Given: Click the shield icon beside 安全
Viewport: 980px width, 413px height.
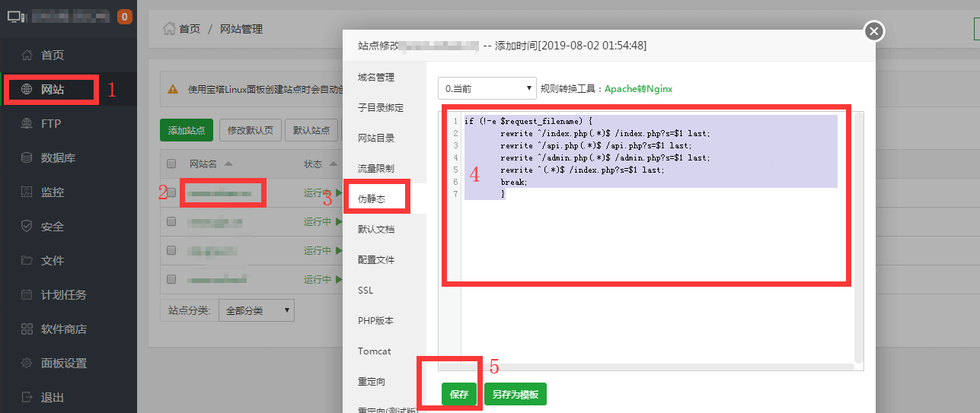Looking at the screenshot, I should click(x=27, y=226).
